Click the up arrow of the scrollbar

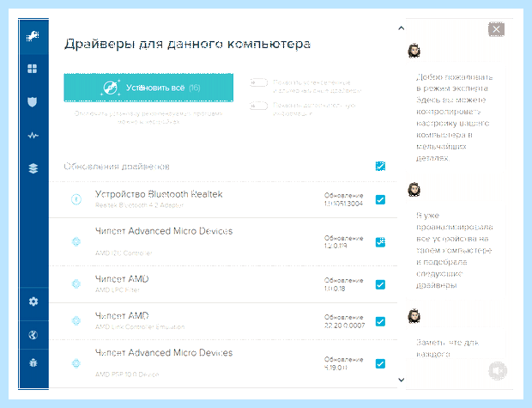[x=401, y=27]
